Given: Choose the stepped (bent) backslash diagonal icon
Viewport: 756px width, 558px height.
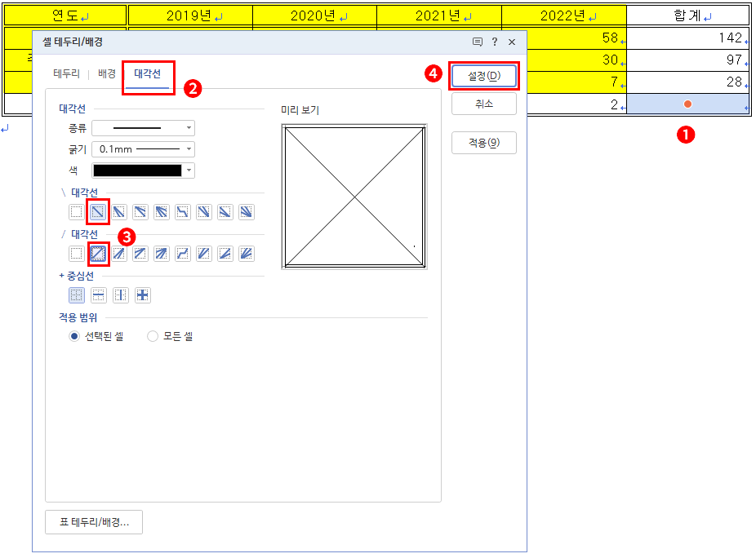Looking at the screenshot, I should pyautogui.click(x=183, y=212).
